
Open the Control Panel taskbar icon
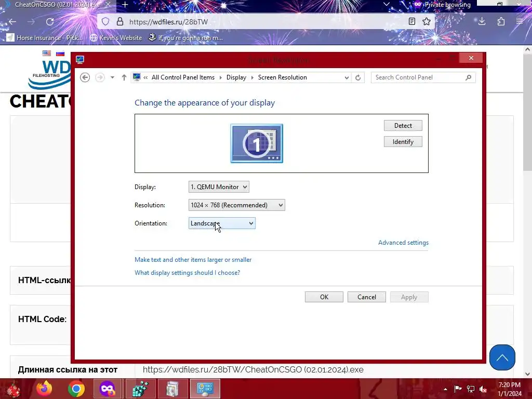205,389
